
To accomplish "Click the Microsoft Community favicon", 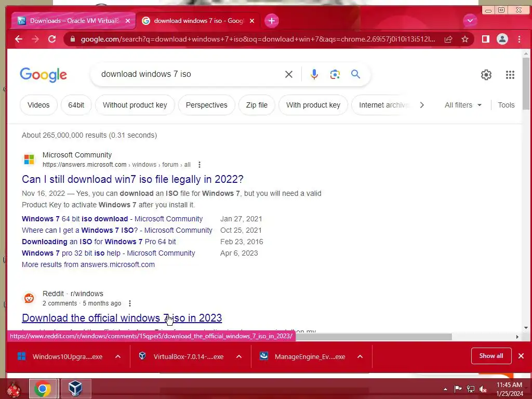I will (29, 159).
